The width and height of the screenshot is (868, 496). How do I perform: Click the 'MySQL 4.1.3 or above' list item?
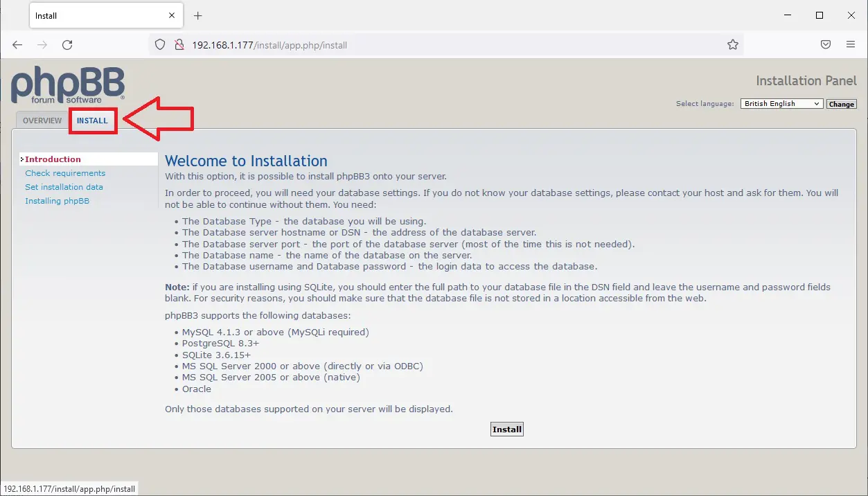(x=276, y=332)
